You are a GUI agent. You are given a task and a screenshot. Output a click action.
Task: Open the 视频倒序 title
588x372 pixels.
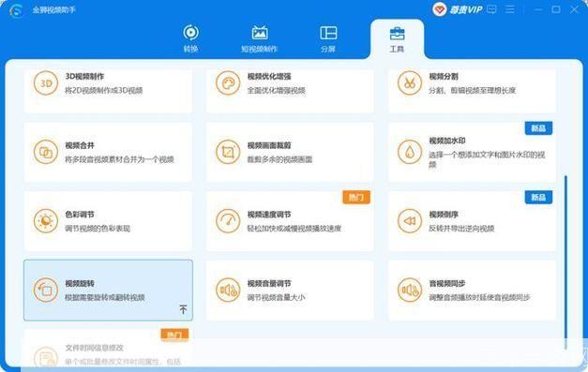pos(444,215)
